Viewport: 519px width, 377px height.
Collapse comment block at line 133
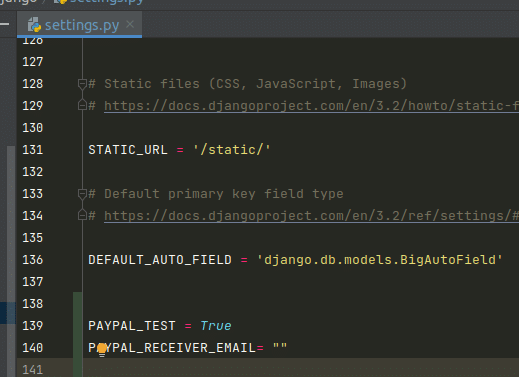click(82, 194)
